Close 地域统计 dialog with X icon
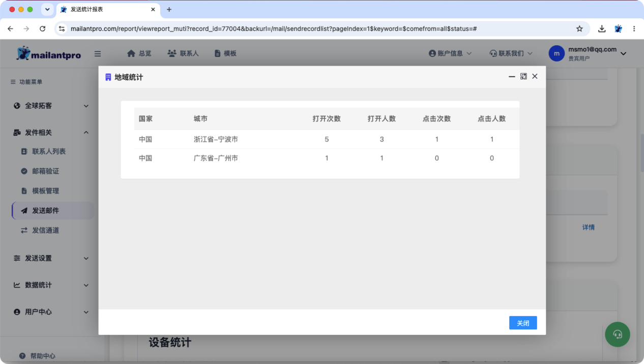 point(535,76)
